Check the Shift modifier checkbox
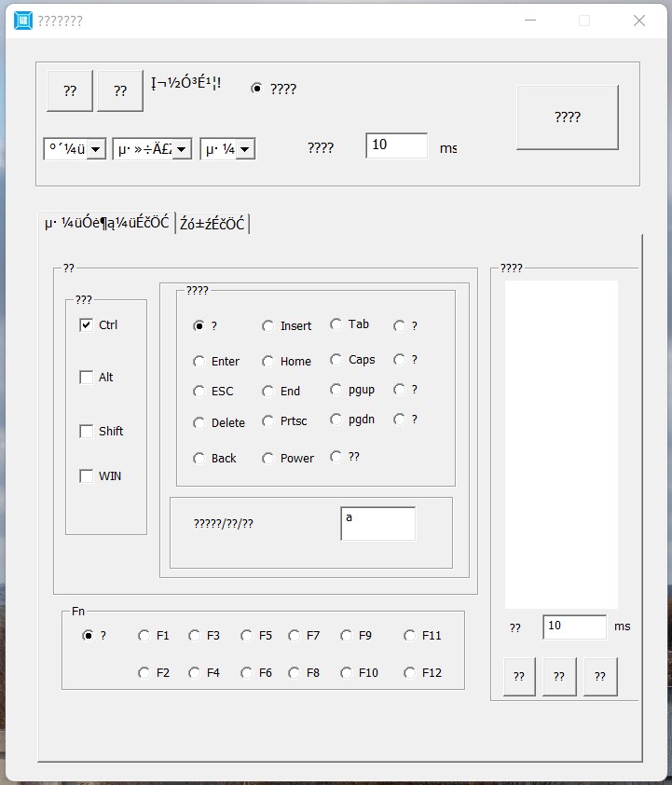Viewport: 672px width, 785px height. tap(87, 432)
